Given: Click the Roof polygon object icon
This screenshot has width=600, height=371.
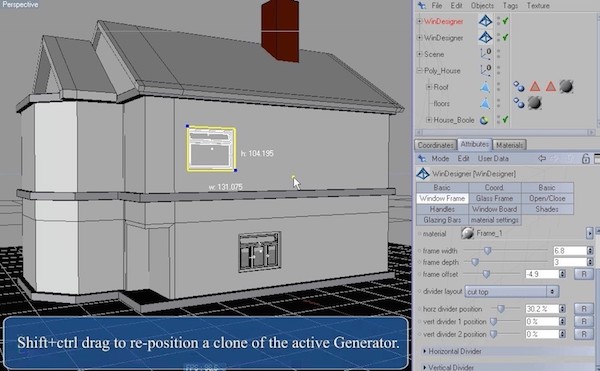Looking at the screenshot, I should 485,87.
